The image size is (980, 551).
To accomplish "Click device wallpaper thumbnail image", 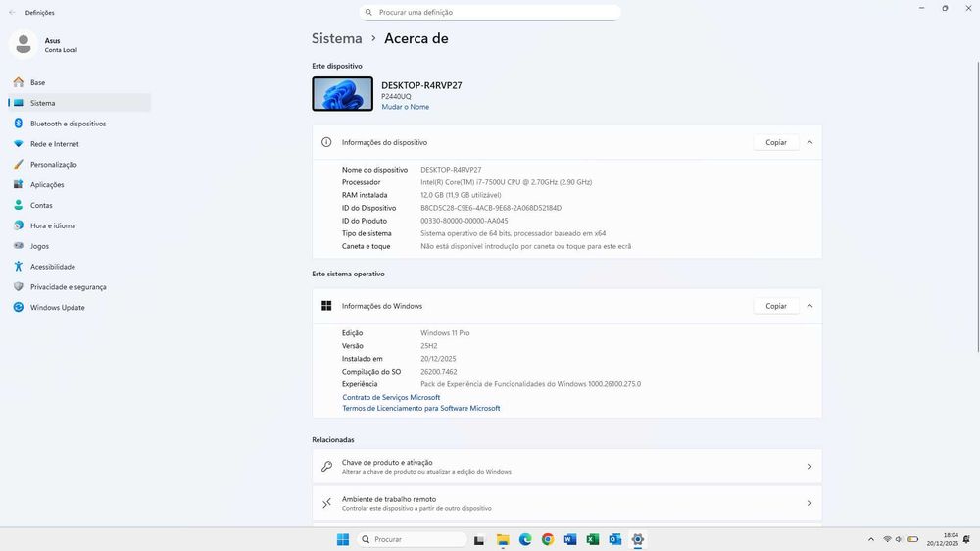I will coord(342,94).
